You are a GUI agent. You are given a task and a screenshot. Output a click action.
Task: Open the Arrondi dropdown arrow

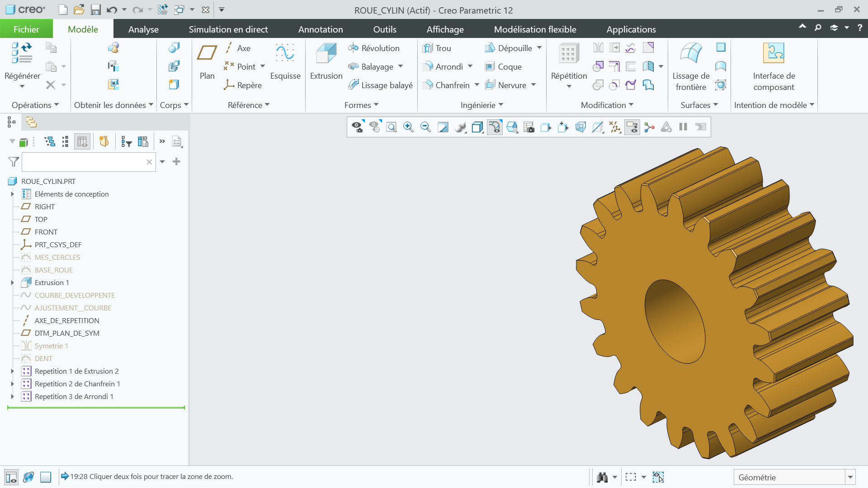tap(470, 66)
